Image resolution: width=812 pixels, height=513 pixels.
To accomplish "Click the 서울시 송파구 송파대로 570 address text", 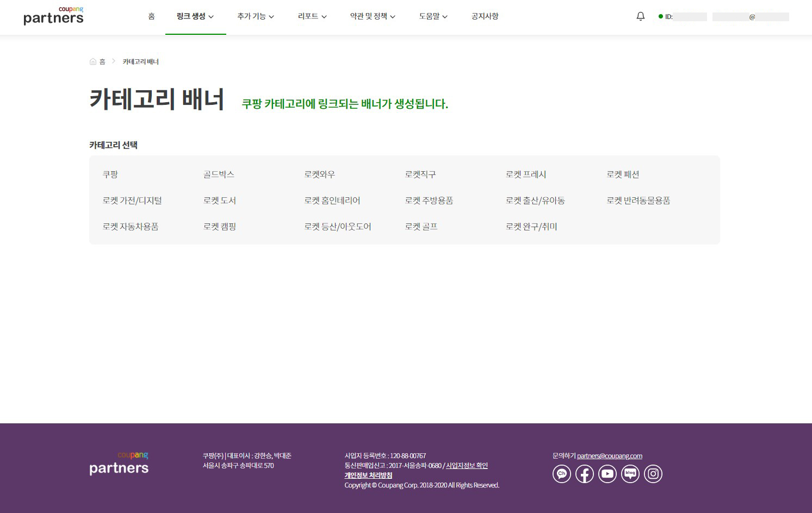I will tap(238, 466).
